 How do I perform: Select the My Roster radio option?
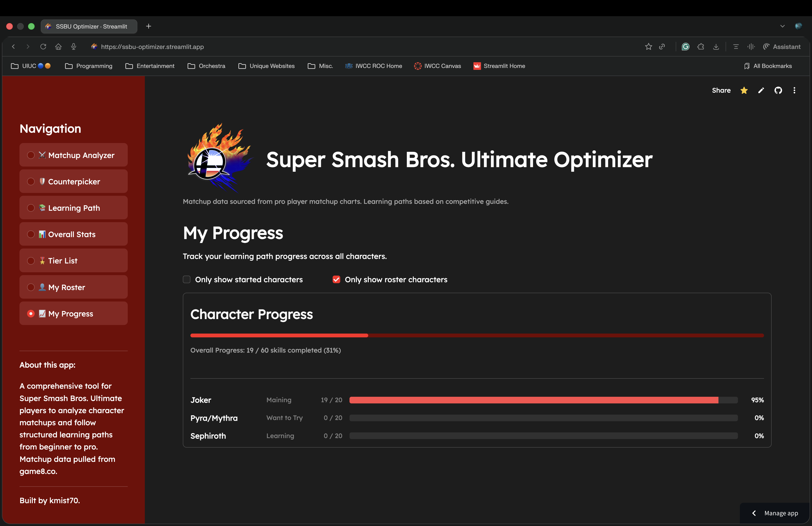pyautogui.click(x=73, y=287)
